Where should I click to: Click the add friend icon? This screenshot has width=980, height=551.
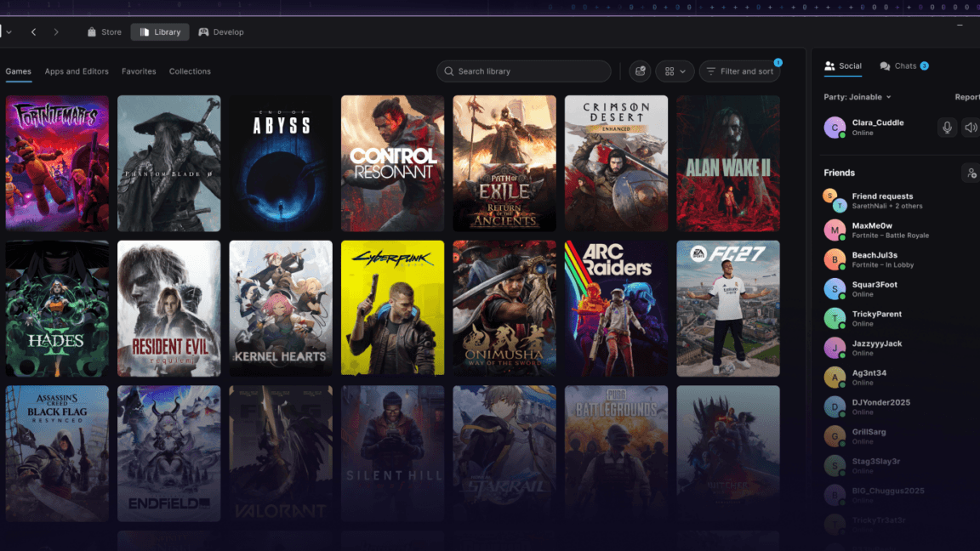pos(971,173)
